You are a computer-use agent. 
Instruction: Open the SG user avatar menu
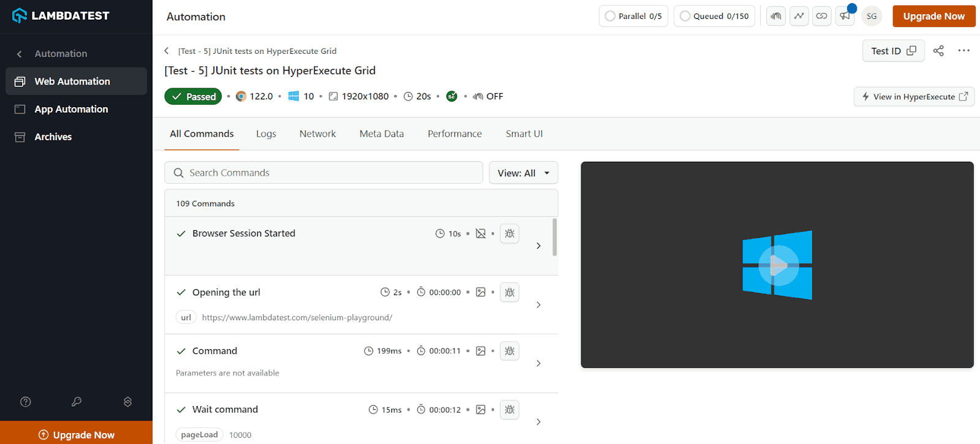[x=872, y=17]
